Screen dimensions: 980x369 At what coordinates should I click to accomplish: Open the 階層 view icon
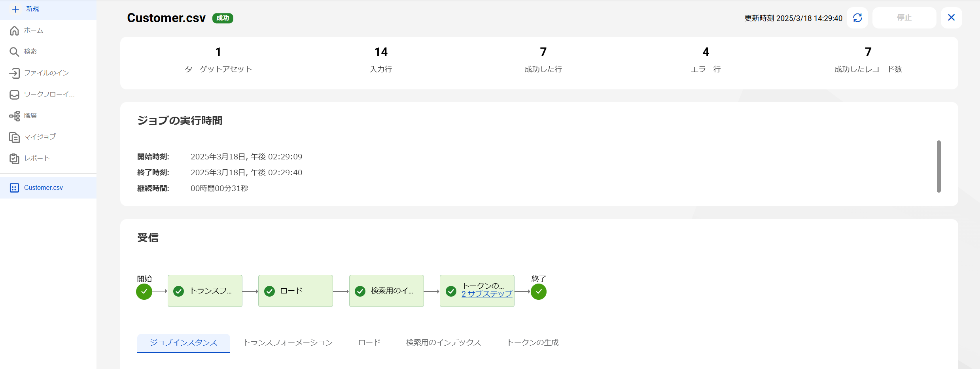tap(14, 115)
